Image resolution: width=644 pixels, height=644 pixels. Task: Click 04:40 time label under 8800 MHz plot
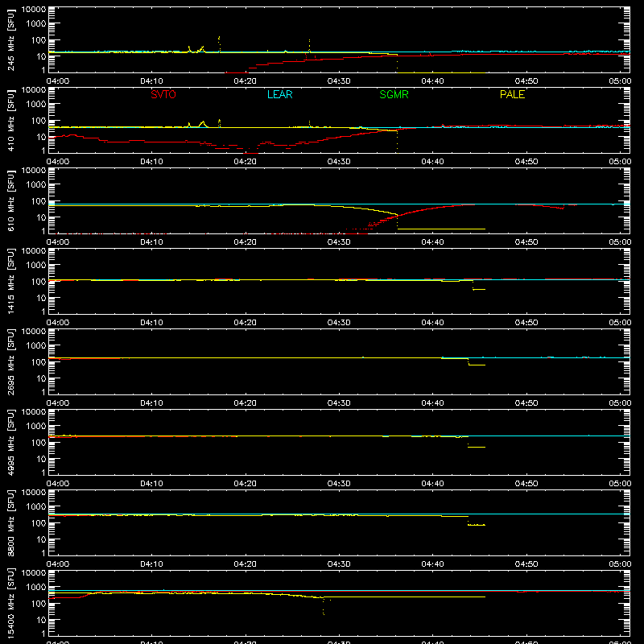pyautogui.click(x=432, y=564)
